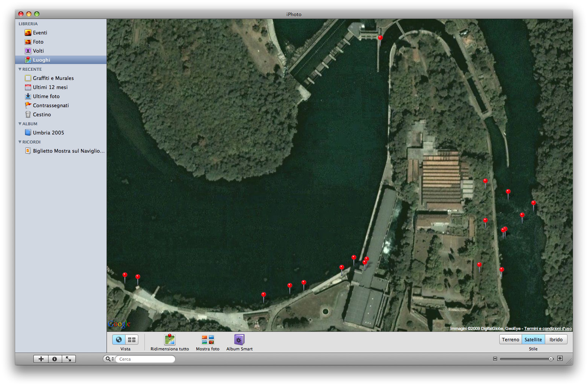The height and width of the screenshot is (386, 588).
Task: Click the zoom slider knob
Action: click(x=551, y=359)
